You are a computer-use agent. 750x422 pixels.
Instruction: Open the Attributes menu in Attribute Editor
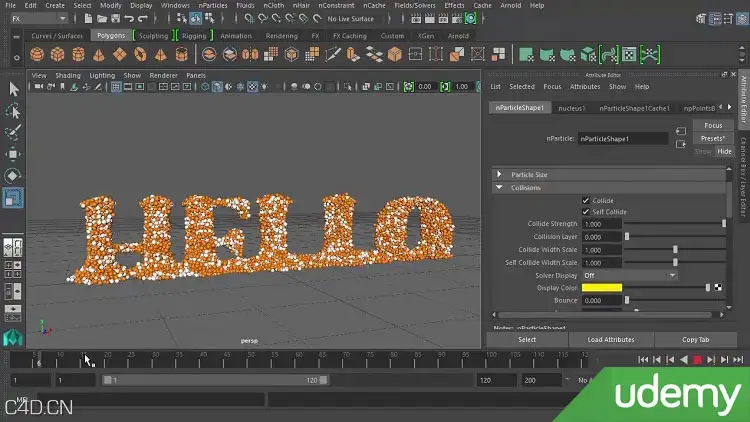click(585, 87)
